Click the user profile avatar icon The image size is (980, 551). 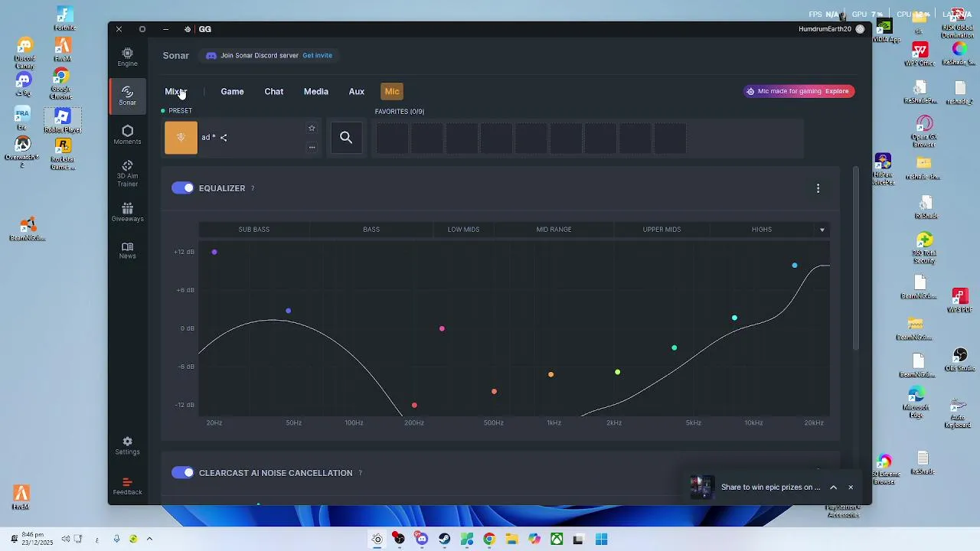pos(860,29)
